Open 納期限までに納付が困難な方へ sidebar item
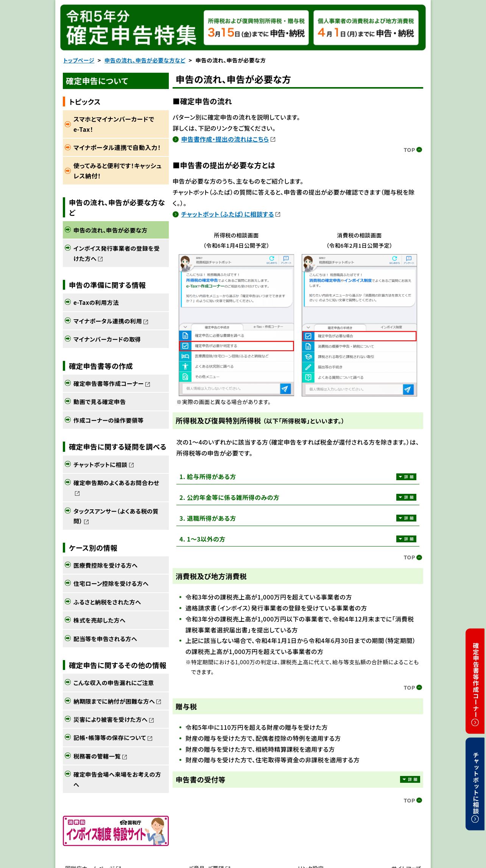 pos(116,701)
